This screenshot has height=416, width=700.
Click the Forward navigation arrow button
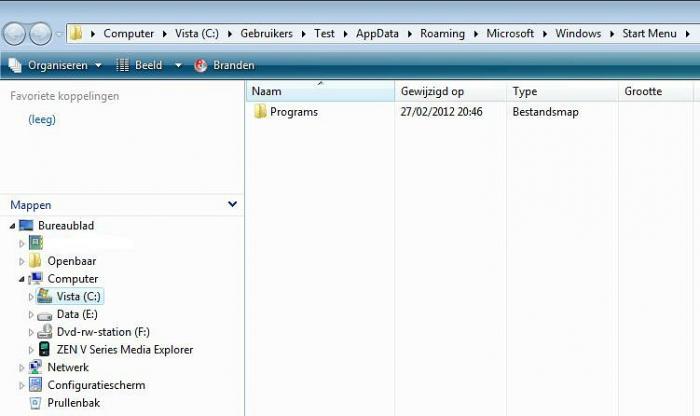click(40, 34)
